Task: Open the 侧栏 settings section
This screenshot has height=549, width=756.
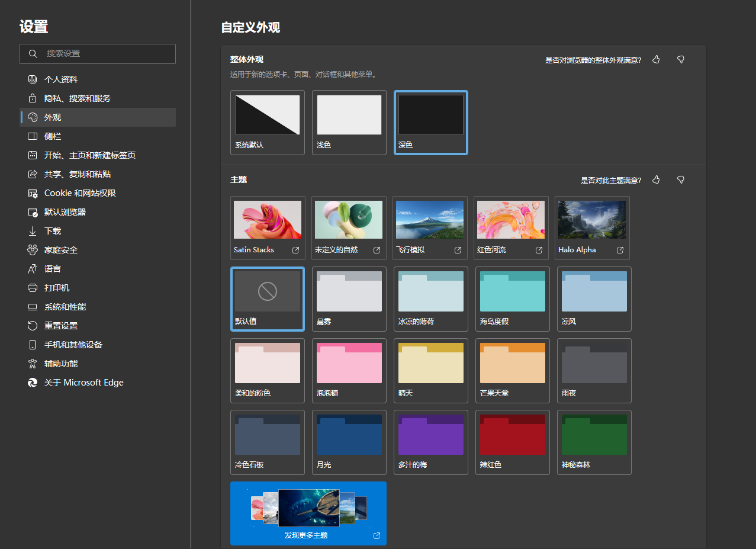Action: pyautogui.click(x=53, y=136)
